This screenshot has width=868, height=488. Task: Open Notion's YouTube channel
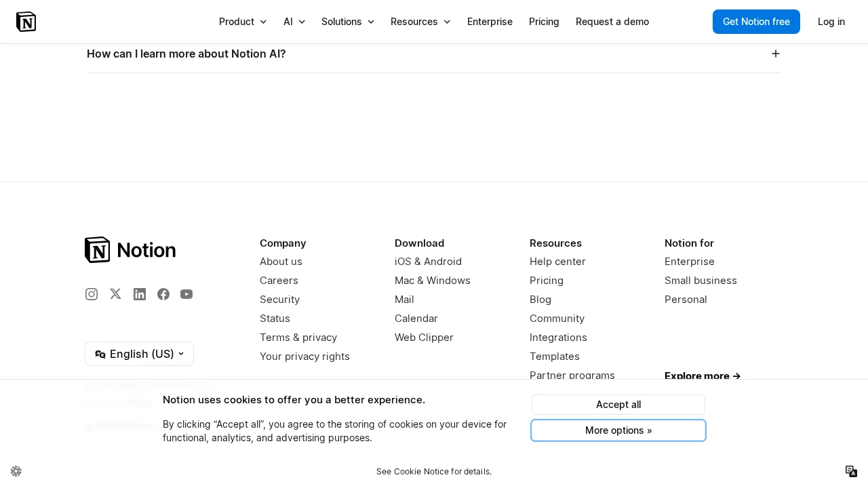coord(186,294)
